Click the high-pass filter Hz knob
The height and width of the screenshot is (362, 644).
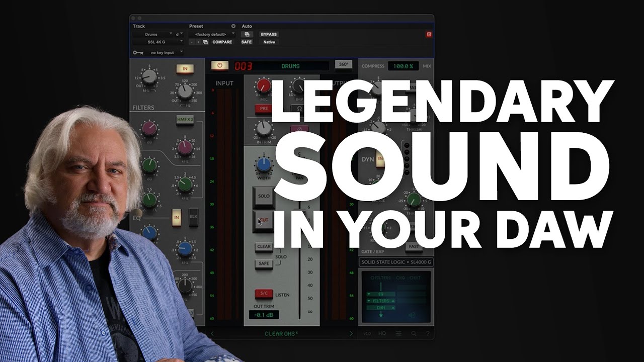(185, 92)
